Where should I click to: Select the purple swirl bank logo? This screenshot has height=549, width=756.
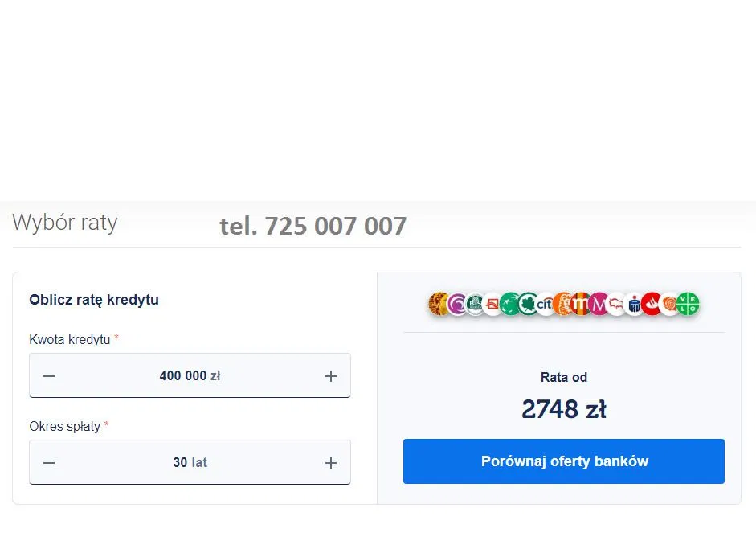(x=457, y=304)
